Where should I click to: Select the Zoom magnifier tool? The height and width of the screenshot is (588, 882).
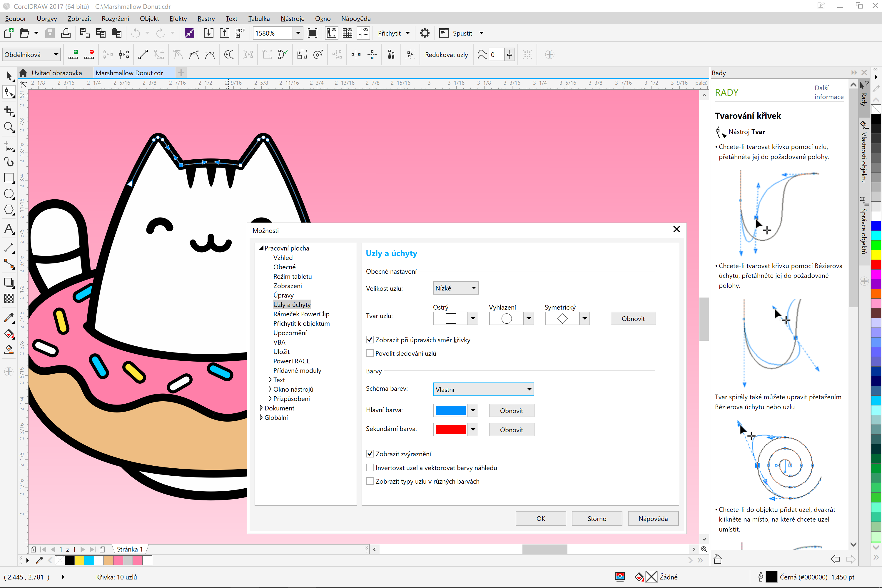(9, 128)
